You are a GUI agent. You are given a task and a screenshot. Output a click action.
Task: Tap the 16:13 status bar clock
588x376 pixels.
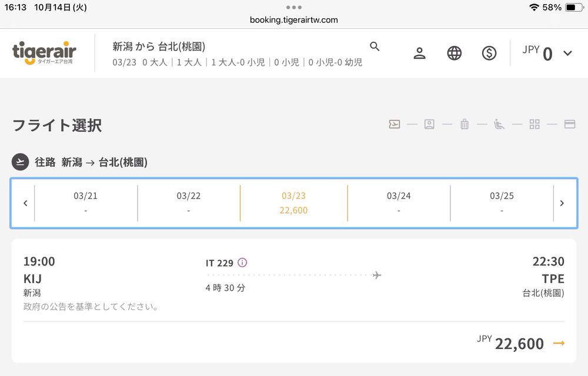pyautogui.click(x=15, y=7)
